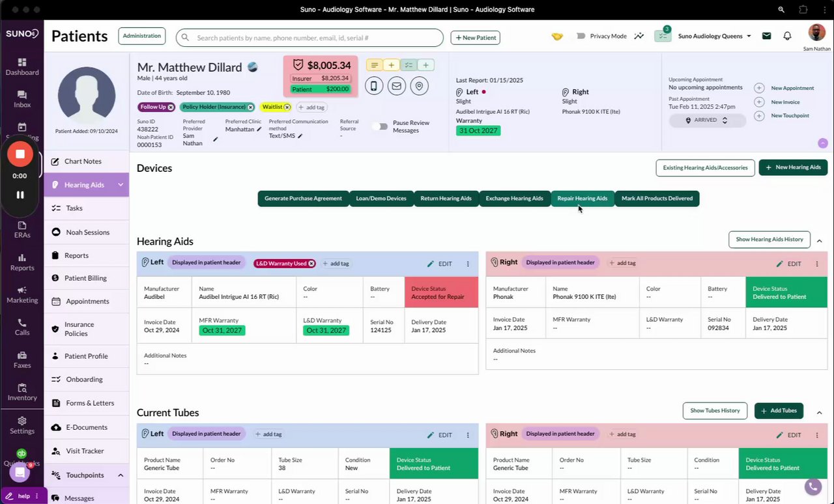Collapse the Current Tubes section chevron
The height and width of the screenshot is (504, 834).
(x=820, y=412)
